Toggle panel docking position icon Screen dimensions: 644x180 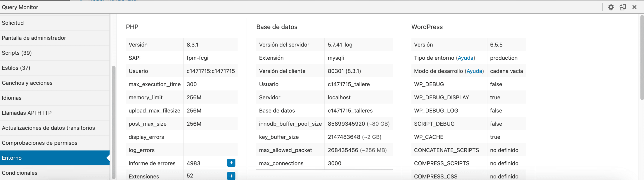click(623, 7)
